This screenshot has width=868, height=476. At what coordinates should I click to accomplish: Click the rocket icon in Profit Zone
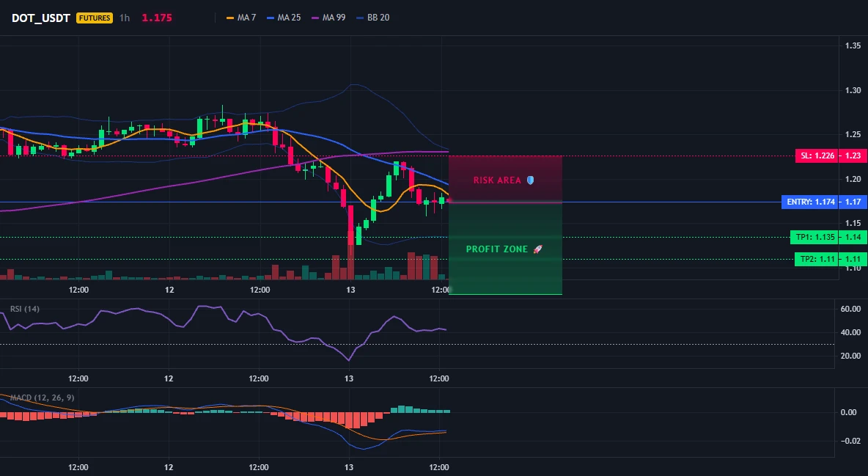pos(537,249)
